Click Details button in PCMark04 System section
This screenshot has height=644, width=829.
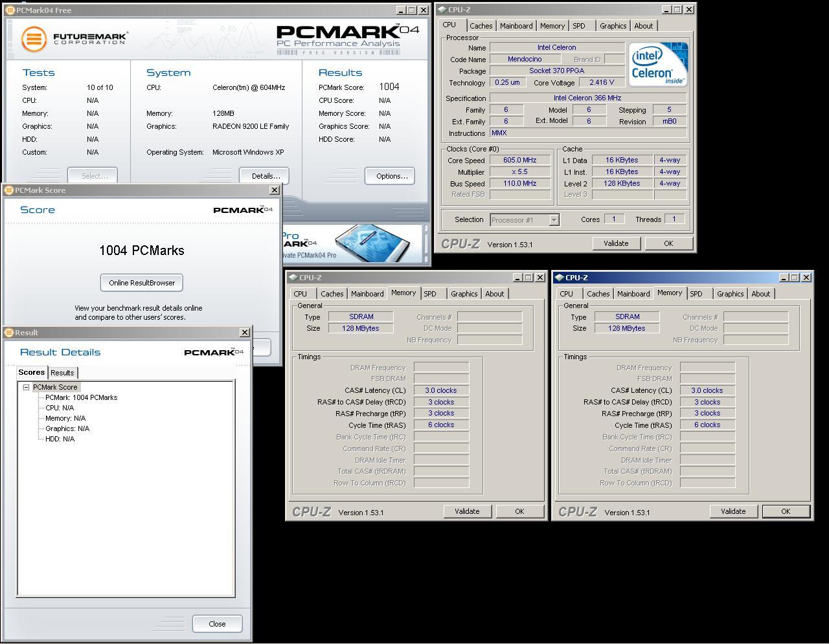click(264, 176)
